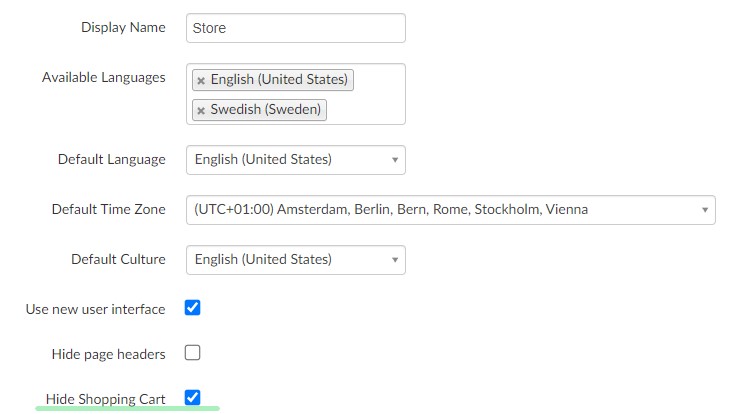This screenshot has height=414, width=734.
Task: Click the "Use new user interface" label
Action: 95,309
